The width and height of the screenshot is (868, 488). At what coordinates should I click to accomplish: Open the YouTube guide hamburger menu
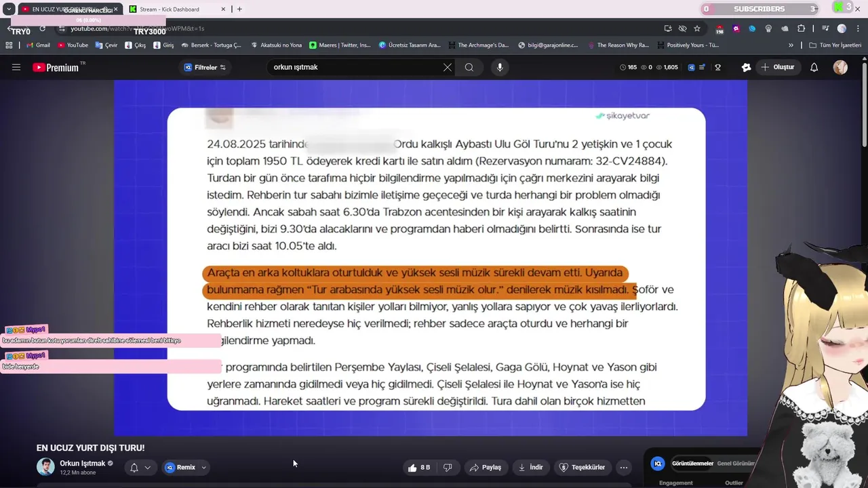coord(16,67)
